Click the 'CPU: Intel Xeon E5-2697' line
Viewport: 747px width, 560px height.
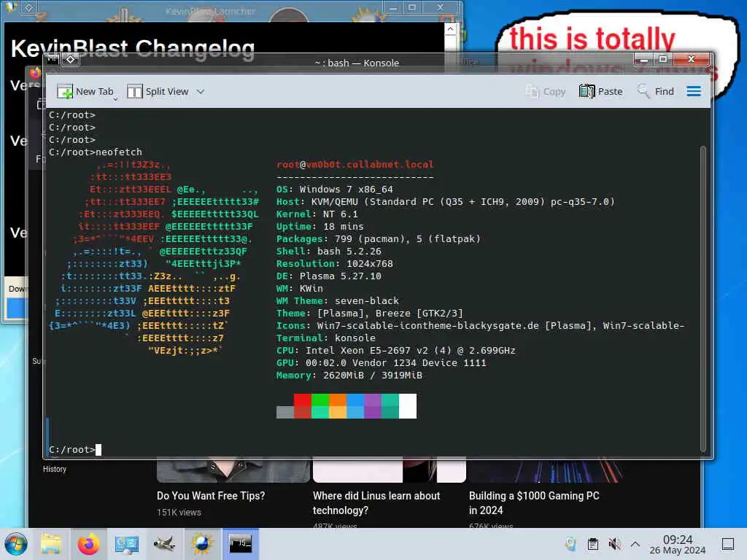[396, 350]
